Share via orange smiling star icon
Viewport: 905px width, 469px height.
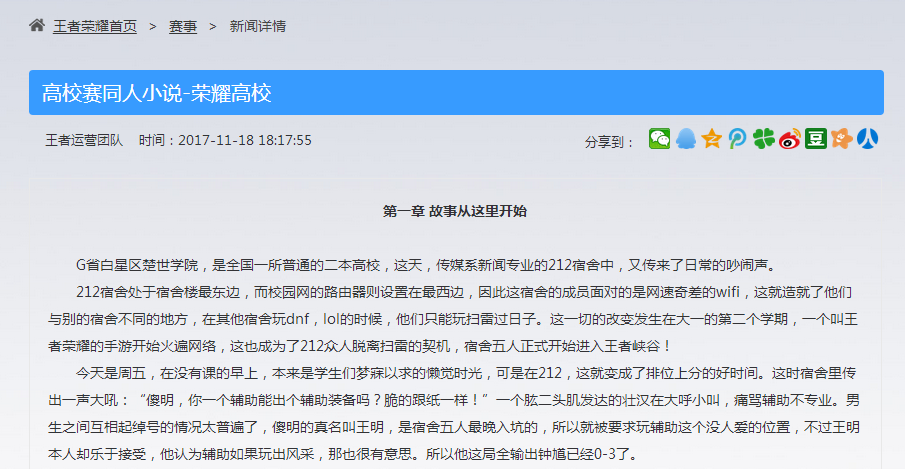tap(842, 139)
